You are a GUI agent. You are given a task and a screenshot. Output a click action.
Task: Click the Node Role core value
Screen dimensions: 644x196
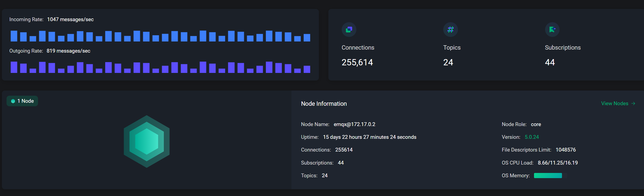tap(536, 124)
